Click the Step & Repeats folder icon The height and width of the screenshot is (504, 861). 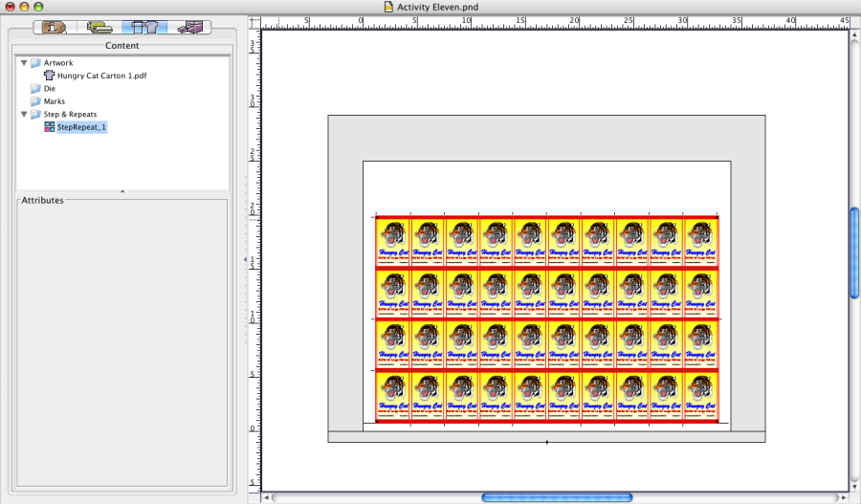[35, 114]
